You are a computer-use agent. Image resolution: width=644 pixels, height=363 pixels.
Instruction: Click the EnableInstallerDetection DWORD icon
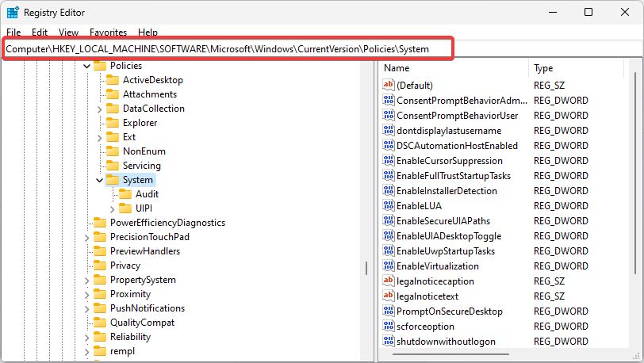(388, 190)
